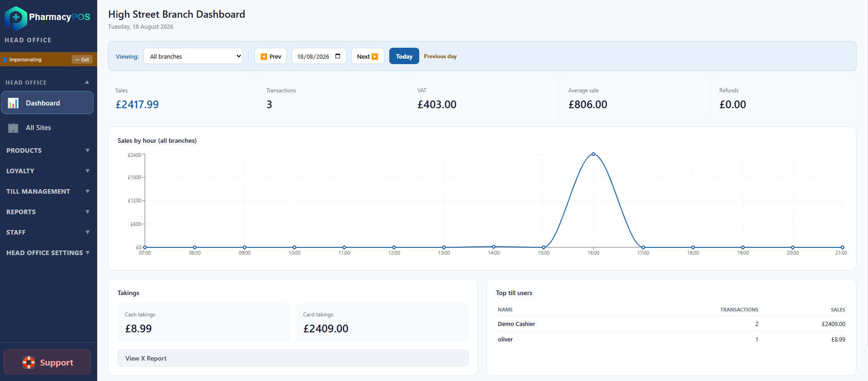This screenshot has height=381, width=868.
Task: Click the Sales value £2417.99
Action: coord(137,105)
